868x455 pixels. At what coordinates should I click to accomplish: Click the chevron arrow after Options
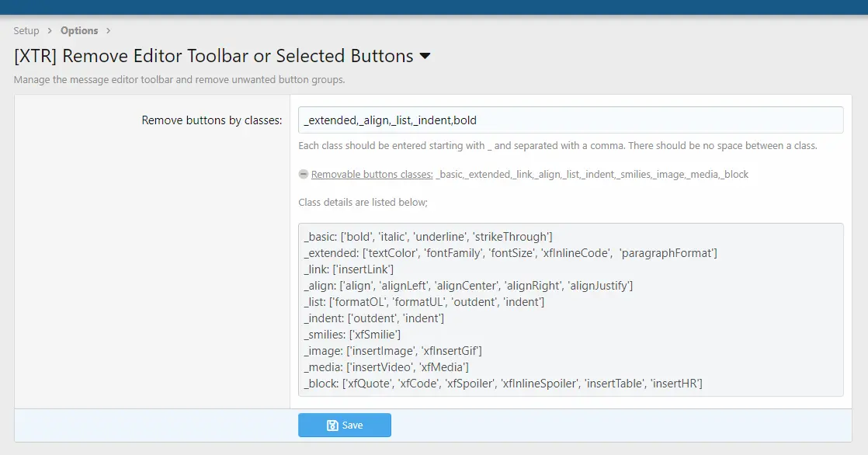pyautogui.click(x=109, y=31)
